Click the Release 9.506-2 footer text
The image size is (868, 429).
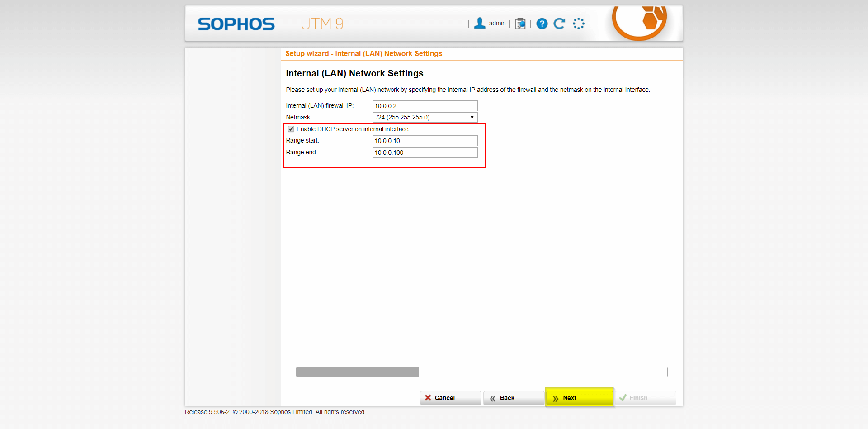point(207,412)
